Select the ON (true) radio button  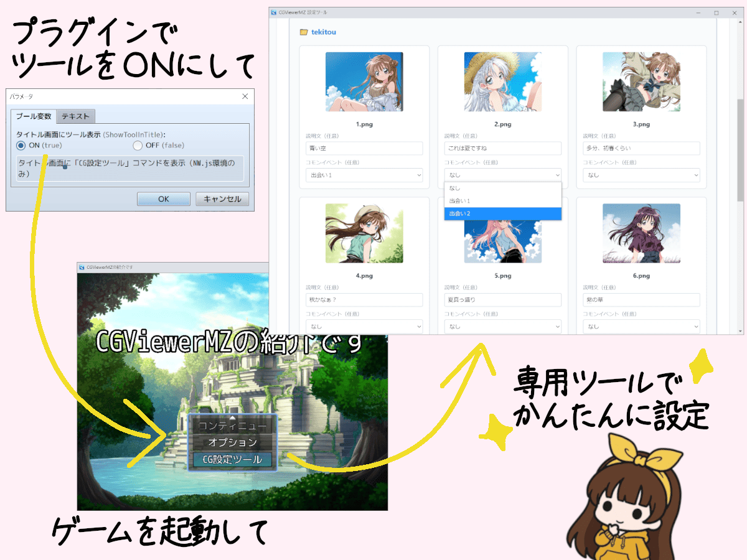[22, 146]
